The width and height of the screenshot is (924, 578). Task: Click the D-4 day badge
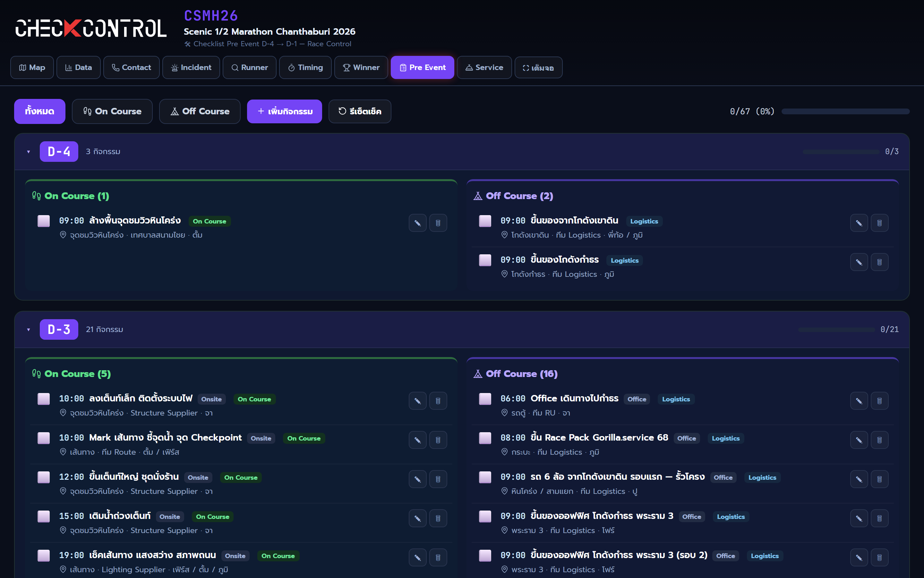click(59, 152)
